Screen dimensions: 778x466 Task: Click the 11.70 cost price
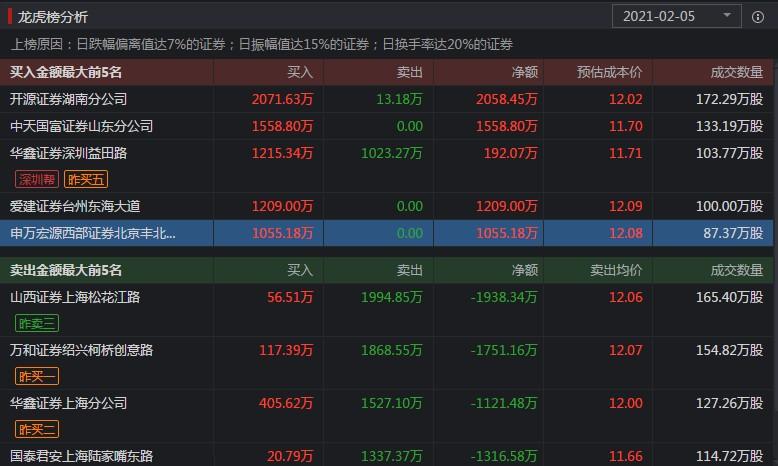click(x=626, y=126)
